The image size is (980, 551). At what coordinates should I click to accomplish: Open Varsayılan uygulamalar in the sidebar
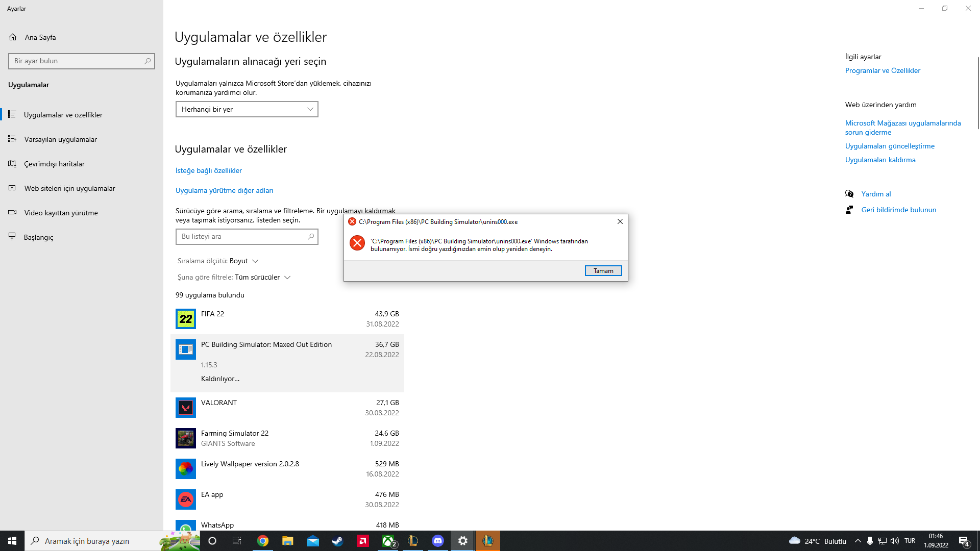(x=60, y=139)
